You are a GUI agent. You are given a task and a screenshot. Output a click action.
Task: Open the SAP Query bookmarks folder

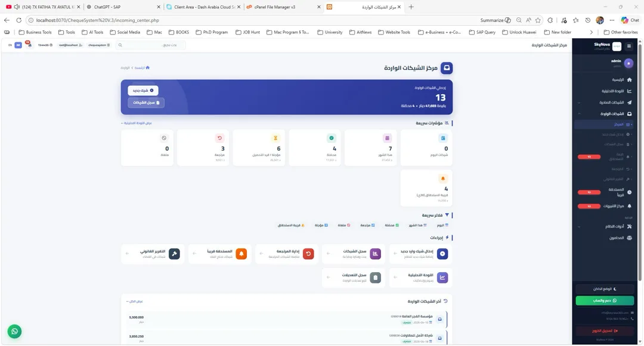[x=482, y=32]
